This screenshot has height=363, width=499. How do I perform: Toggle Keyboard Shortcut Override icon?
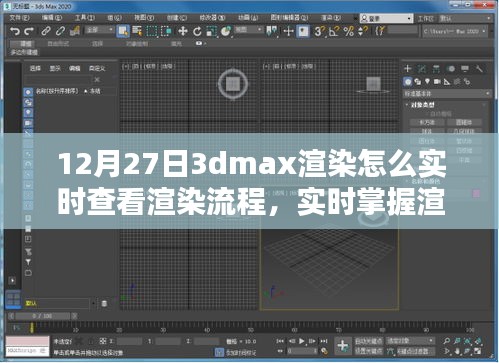pos(303,31)
